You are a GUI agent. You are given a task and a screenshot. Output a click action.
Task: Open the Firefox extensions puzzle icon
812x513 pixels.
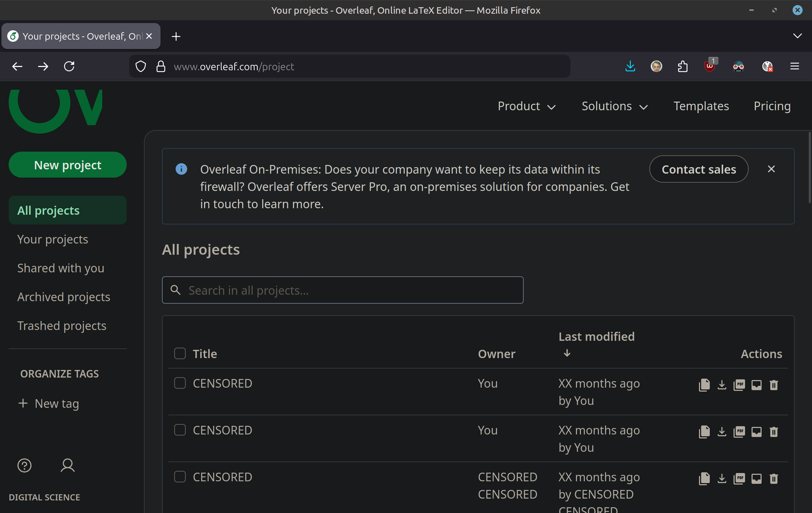pos(682,66)
